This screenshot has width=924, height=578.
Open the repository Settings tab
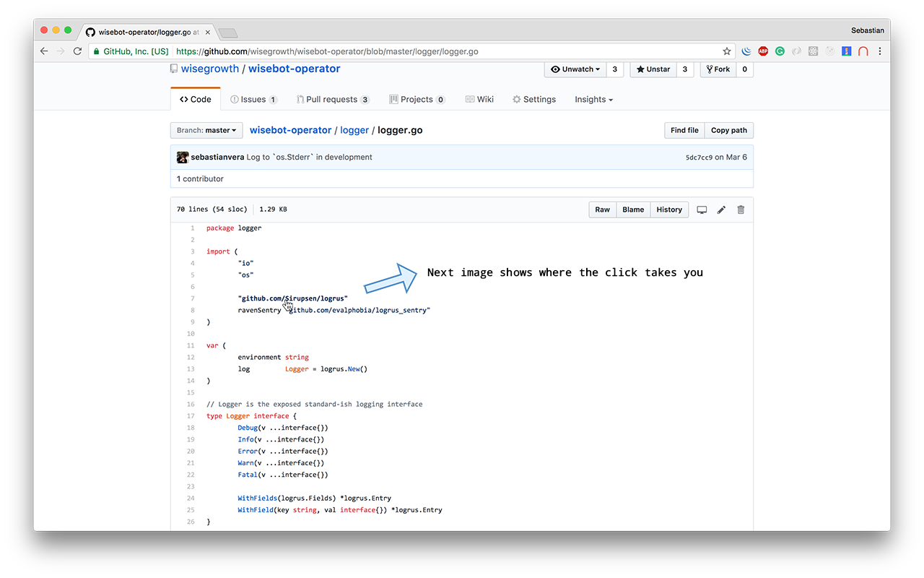pos(534,99)
